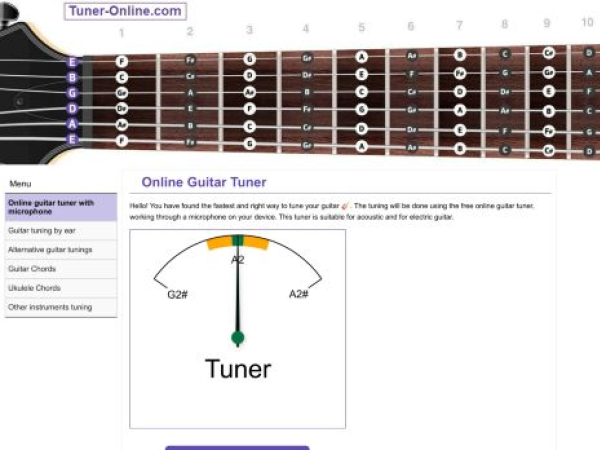The height and width of the screenshot is (450, 600).
Task: Click the A2 note label under arc
Action: point(238,260)
